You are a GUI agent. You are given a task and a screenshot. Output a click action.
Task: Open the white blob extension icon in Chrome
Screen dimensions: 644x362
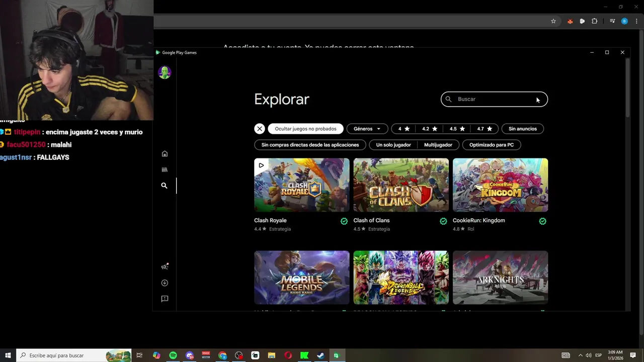tap(582, 21)
